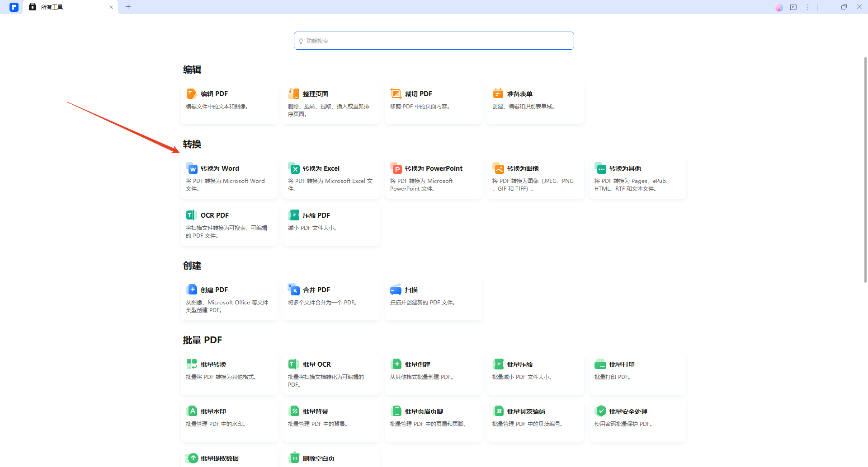The height and width of the screenshot is (467, 868).
Task: Click the 压缩 PDF compress icon
Action: click(294, 215)
